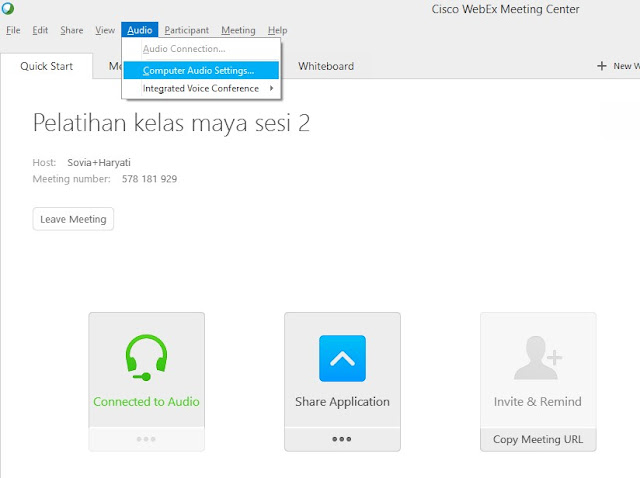Click the Leave Meeting button

pos(73,219)
